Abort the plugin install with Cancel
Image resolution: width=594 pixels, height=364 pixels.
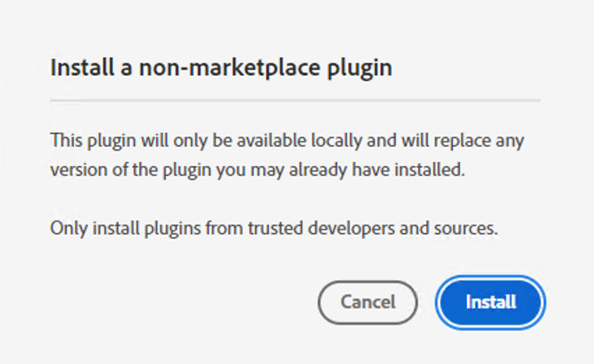(368, 302)
